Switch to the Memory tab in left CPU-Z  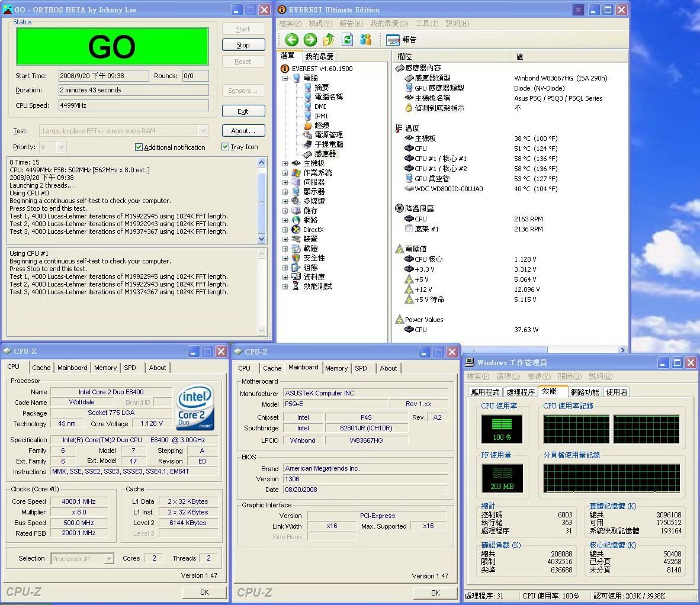pos(105,368)
